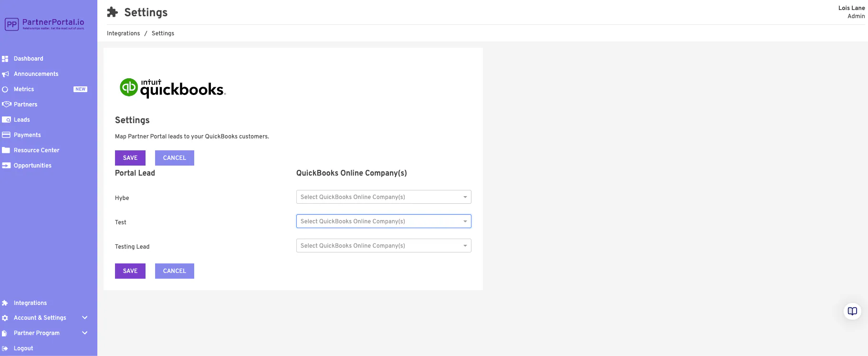Click the bottom CANCEL button
The width and height of the screenshot is (868, 356).
coord(175,271)
